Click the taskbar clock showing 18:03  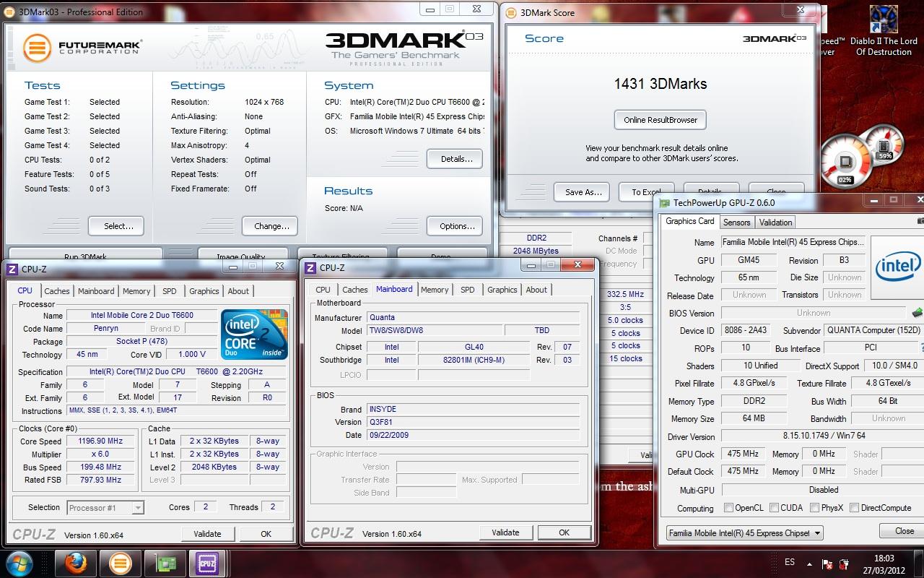[884, 564]
